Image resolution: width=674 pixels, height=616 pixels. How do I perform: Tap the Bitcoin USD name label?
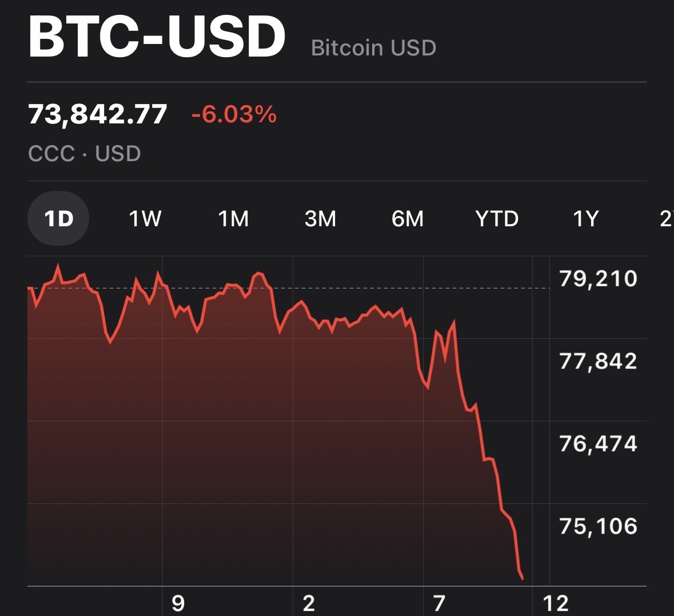[x=373, y=48]
